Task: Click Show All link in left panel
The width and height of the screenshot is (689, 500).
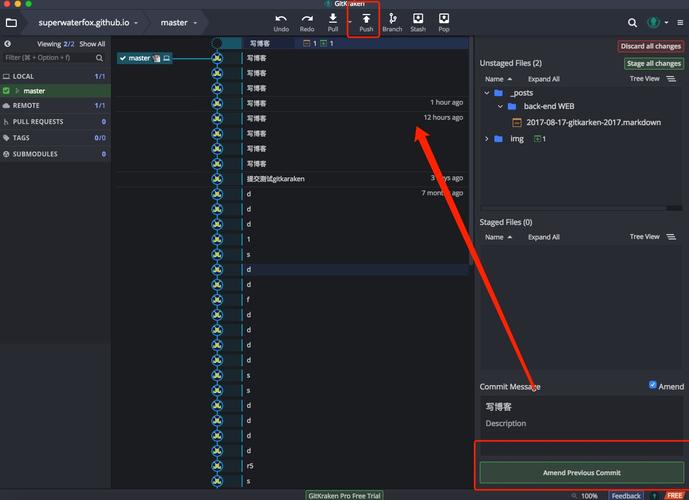Action: (92, 44)
